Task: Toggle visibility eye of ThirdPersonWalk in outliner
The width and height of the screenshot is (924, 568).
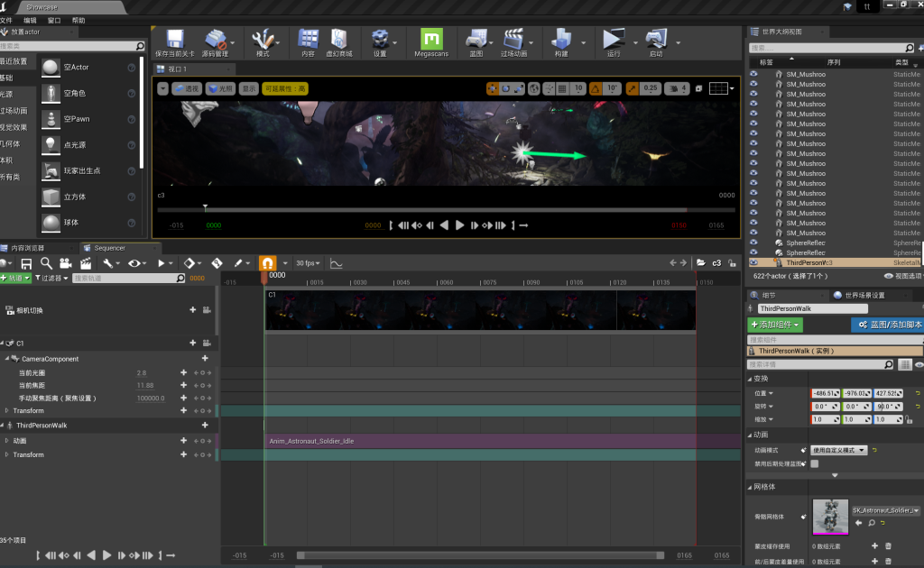Action: coord(753,262)
